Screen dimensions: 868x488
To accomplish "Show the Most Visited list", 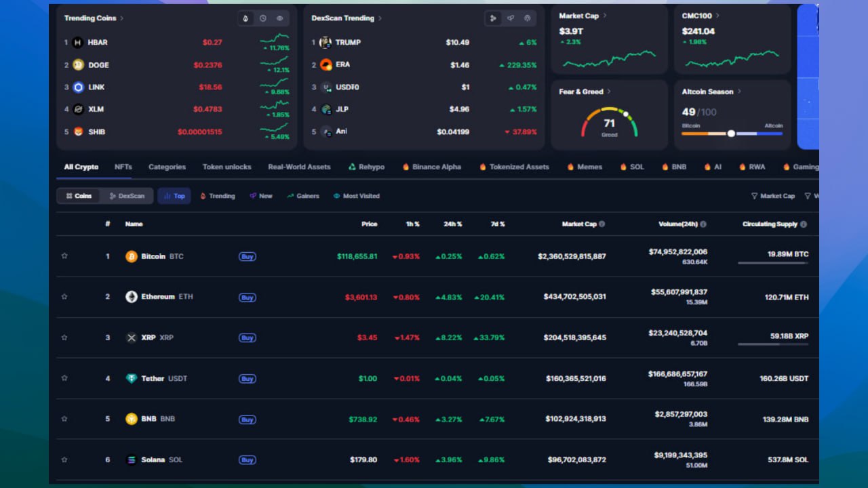I will [x=357, y=196].
